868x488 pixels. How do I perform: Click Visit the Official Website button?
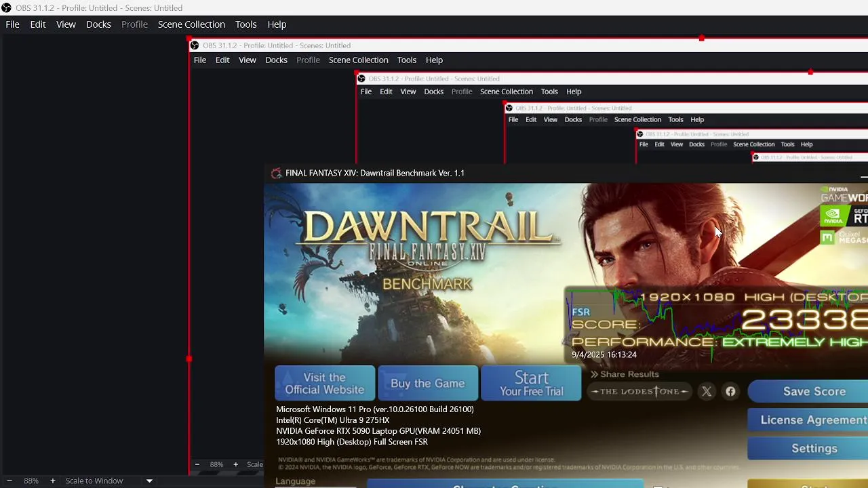[325, 384]
